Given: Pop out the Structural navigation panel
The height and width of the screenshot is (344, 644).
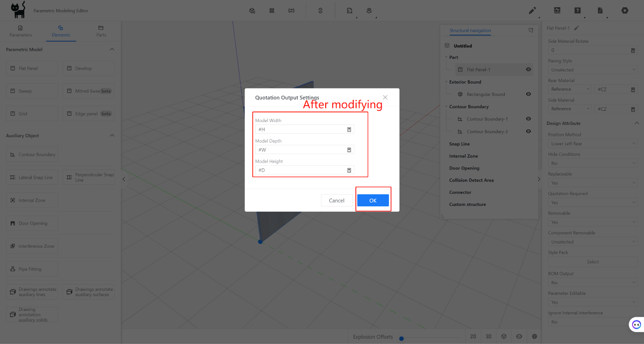Looking at the screenshot, I should (x=531, y=30).
